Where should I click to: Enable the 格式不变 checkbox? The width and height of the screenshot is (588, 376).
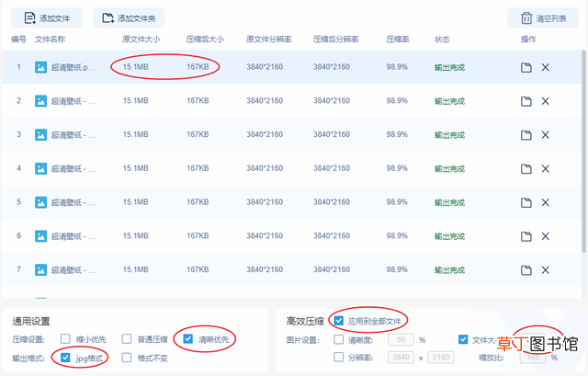click(127, 358)
